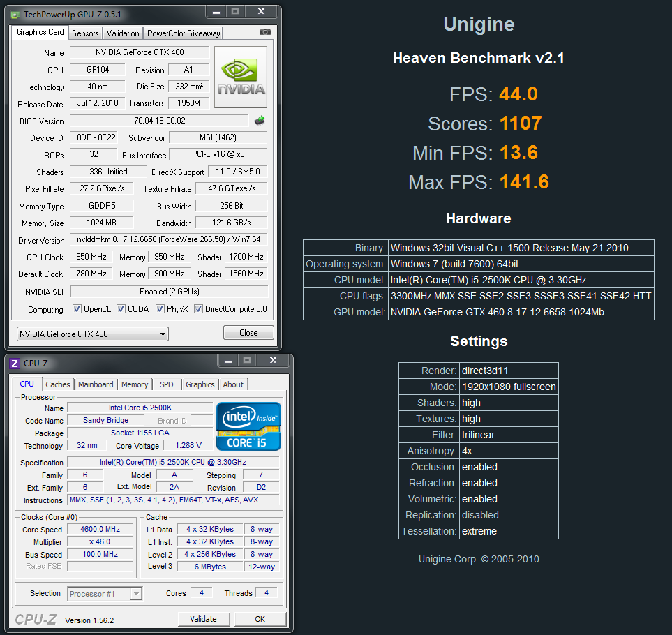Click the FPS 44.0 result

pos(518,94)
